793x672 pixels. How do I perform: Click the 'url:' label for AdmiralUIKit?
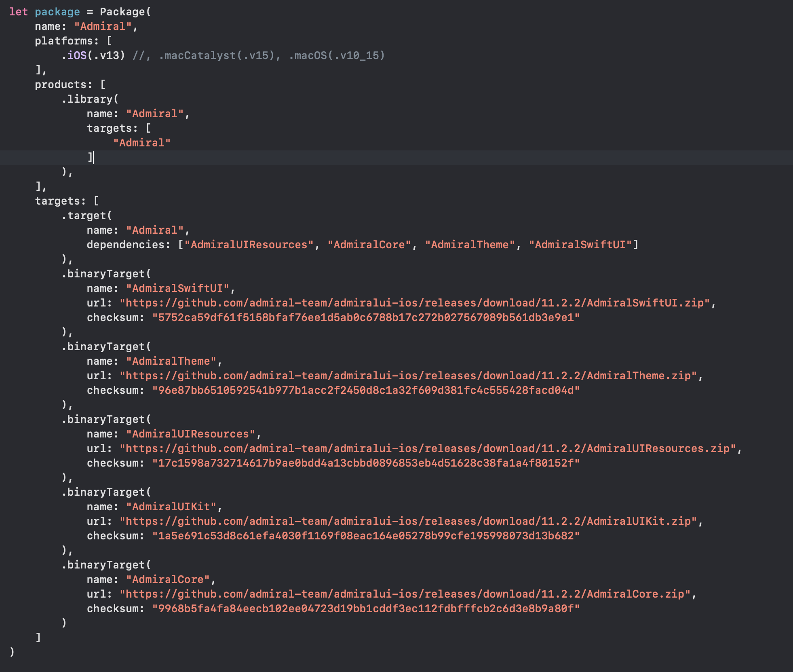[x=99, y=521]
